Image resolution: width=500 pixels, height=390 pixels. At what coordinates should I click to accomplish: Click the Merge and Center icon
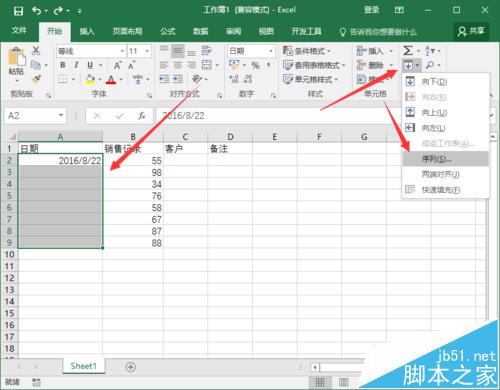207,65
